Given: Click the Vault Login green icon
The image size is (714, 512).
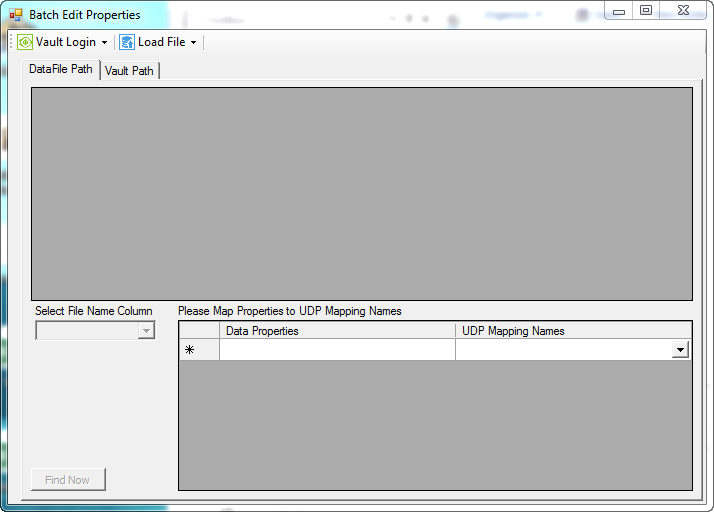Looking at the screenshot, I should coord(25,42).
